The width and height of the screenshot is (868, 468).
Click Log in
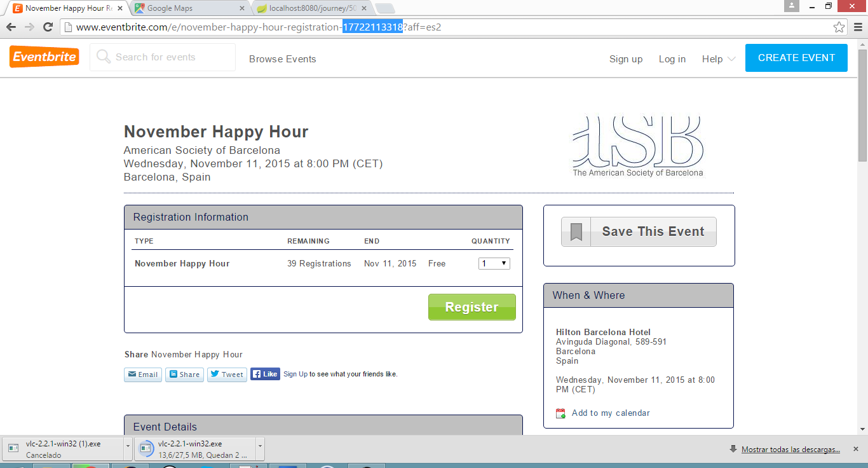point(672,59)
